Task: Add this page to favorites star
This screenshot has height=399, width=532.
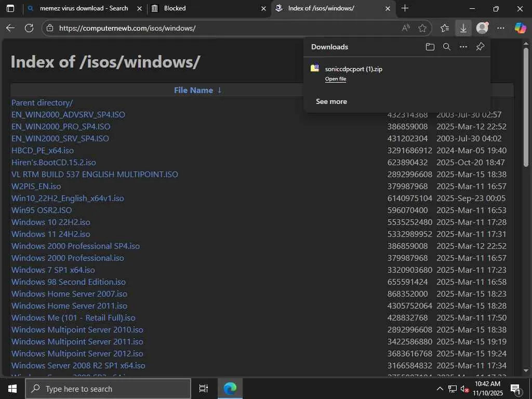Action: click(422, 28)
